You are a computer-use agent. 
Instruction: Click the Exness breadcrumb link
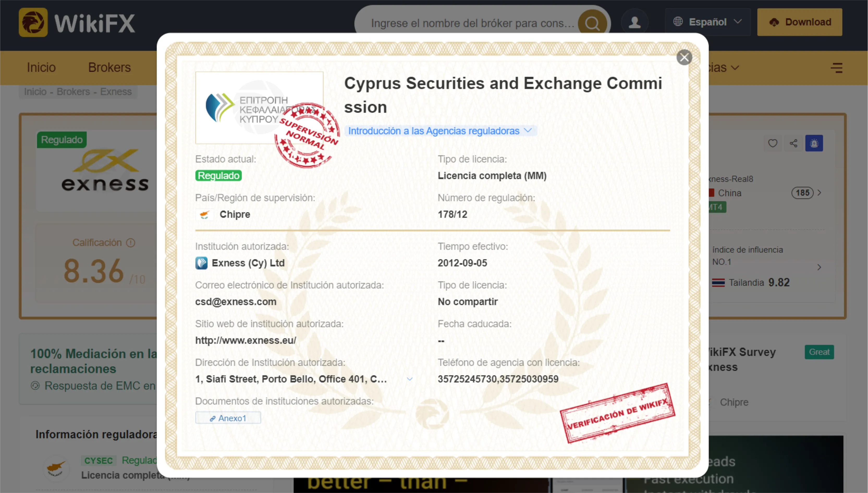point(116,92)
